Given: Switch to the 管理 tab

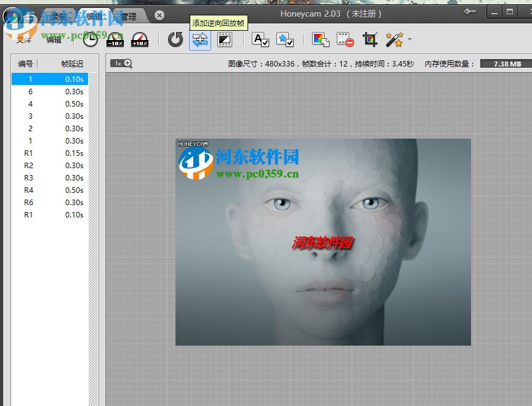Looking at the screenshot, I should [x=128, y=16].
